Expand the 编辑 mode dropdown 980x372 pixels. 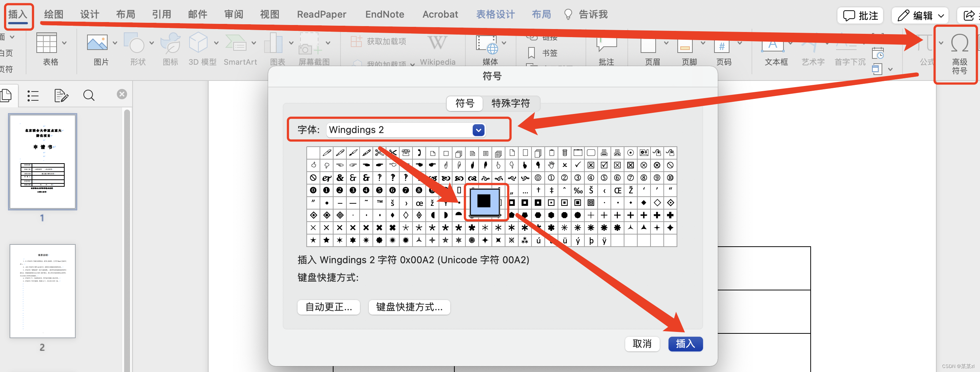tap(941, 15)
